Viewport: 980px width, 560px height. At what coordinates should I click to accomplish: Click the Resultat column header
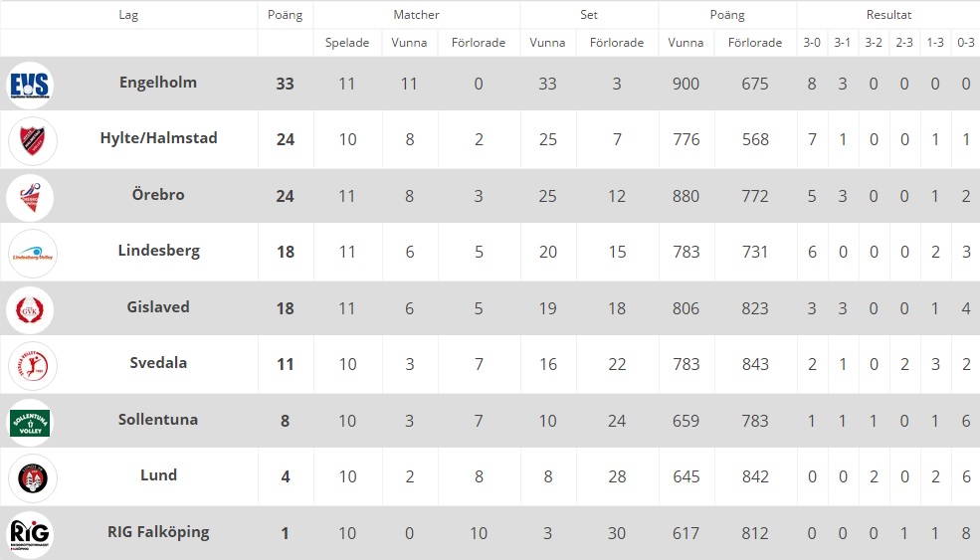point(888,14)
